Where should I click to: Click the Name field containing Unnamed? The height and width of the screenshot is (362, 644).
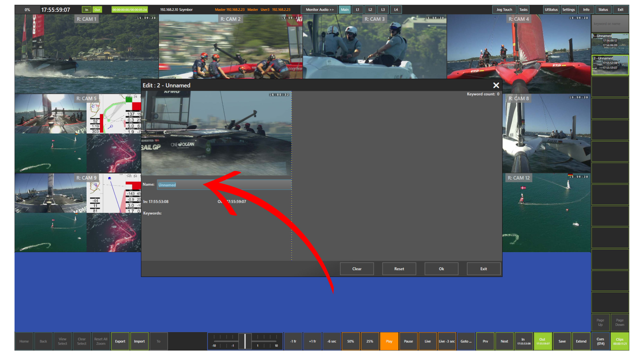pyautogui.click(x=224, y=185)
